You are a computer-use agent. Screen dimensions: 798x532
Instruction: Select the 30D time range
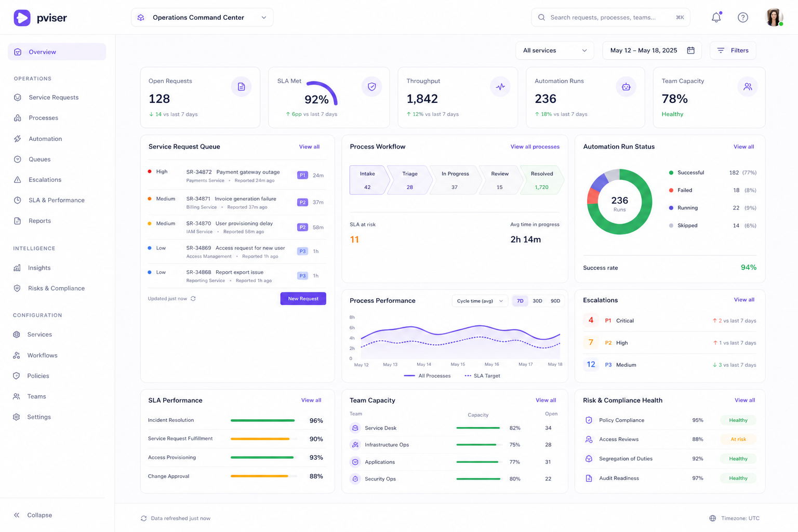click(538, 301)
